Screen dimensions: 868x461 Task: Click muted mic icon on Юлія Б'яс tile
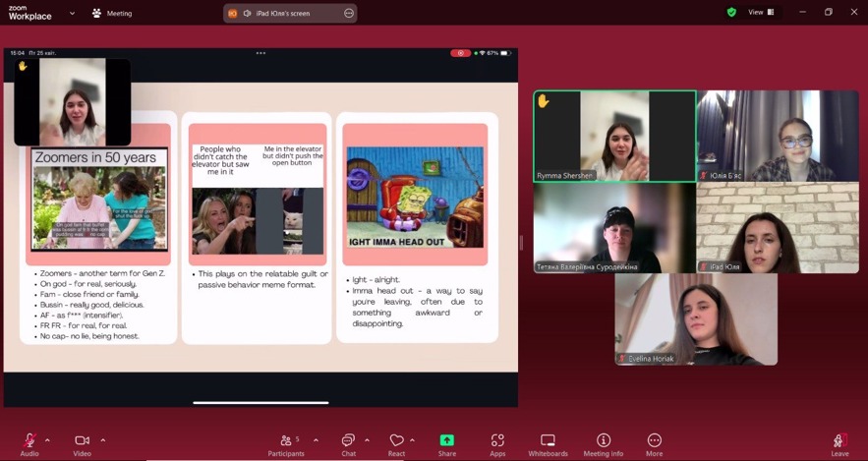click(x=704, y=175)
